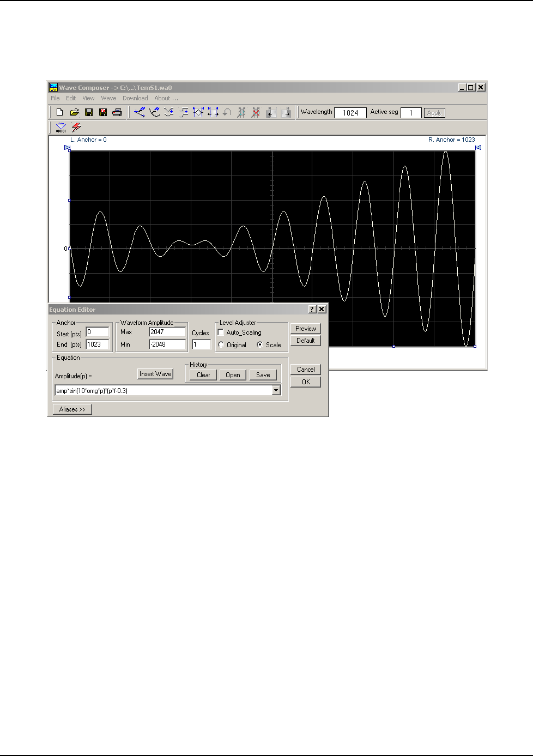Click the History Open button

point(233,375)
